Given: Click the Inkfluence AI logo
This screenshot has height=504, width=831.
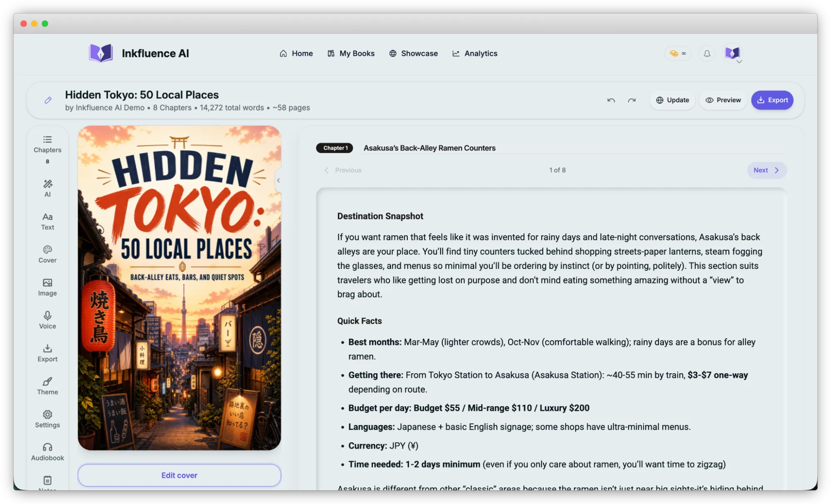Looking at the screenshot, I should click(x=139, y=53).
